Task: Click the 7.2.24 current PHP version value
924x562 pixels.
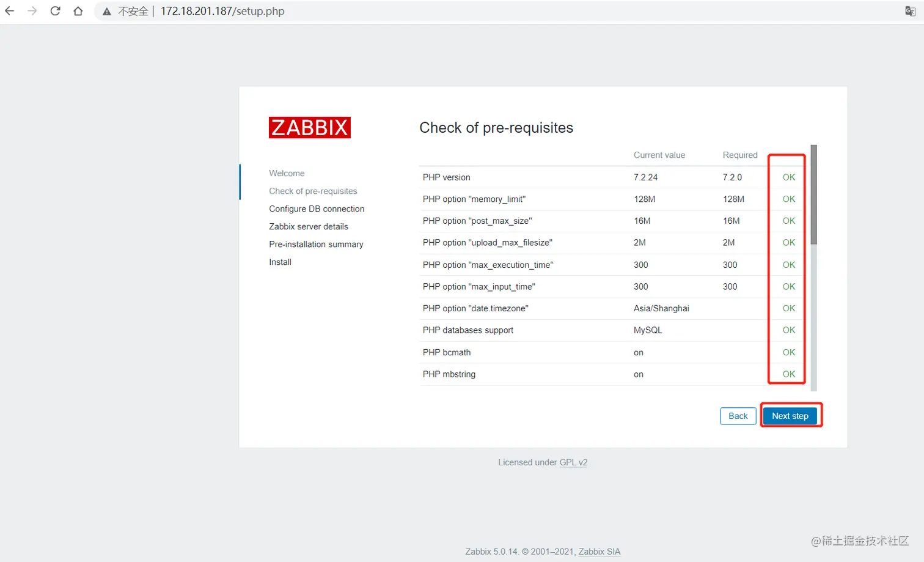Action: (x=646, y=177)
